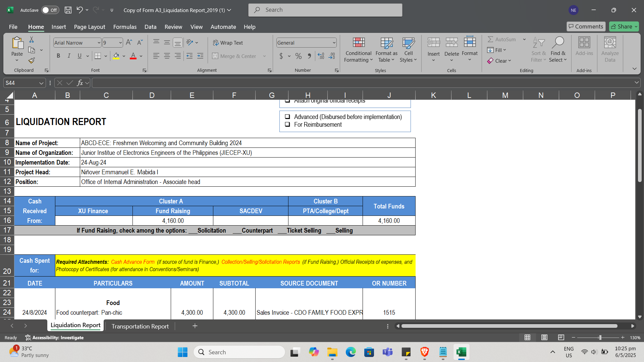Screen dimensions: 644x362
Task: Click Increase Decimal icon
Action: [x=321, y=56]
